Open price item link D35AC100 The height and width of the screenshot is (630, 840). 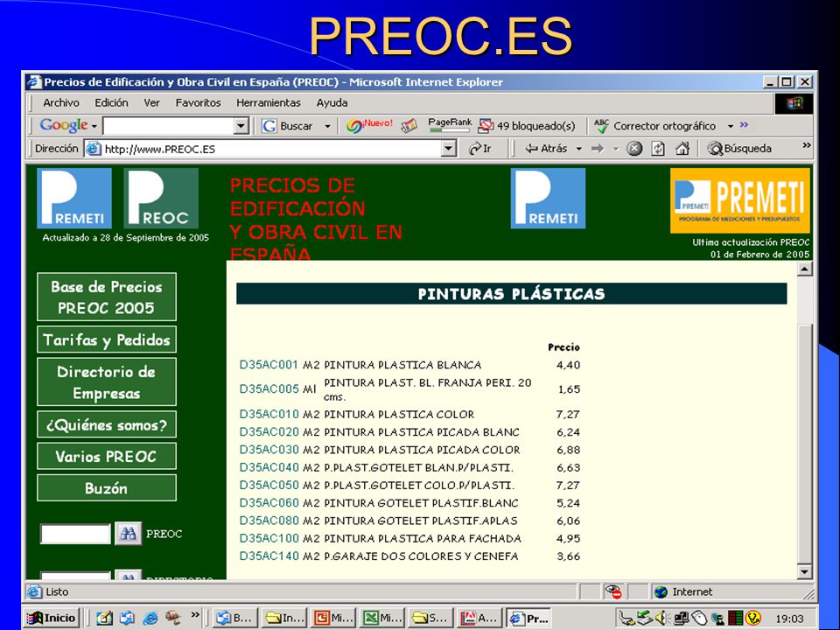[269, 538]
